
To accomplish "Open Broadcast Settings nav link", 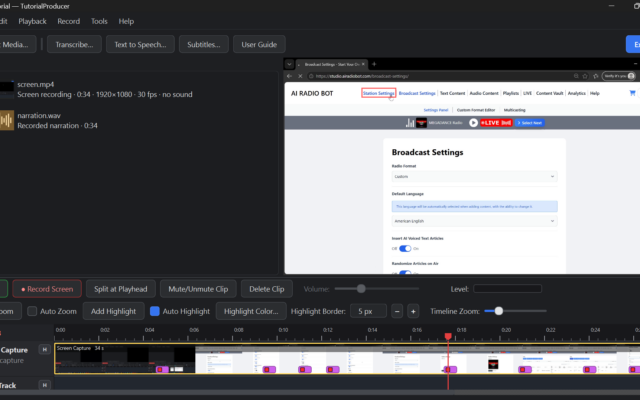I will (x=417, y=93).
